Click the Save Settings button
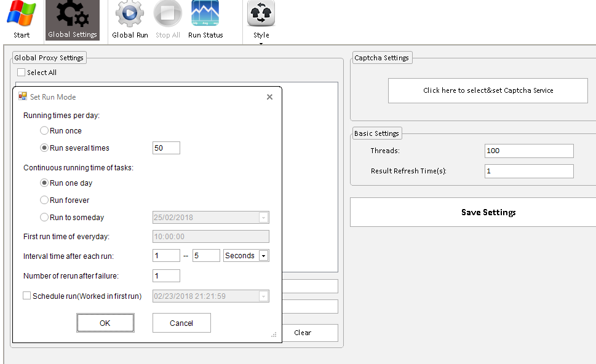The height and width of the screenshot is (364, 596). tap(488, 212)
